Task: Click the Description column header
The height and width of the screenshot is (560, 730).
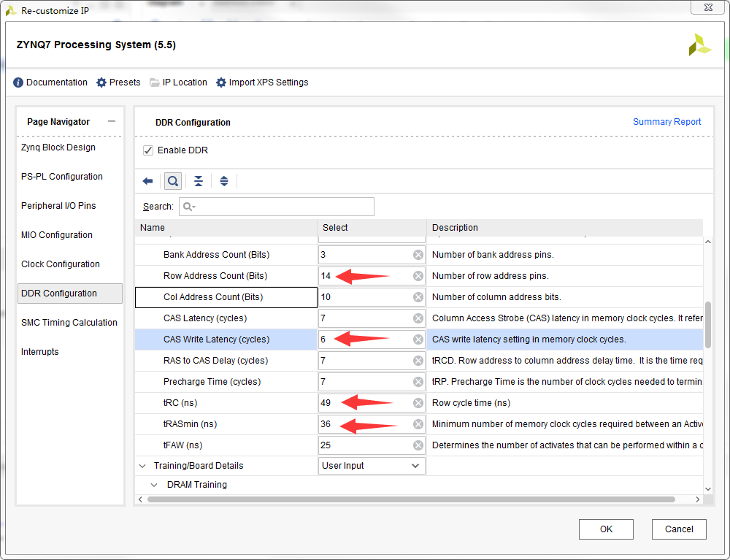Action: tap(565, 228)
